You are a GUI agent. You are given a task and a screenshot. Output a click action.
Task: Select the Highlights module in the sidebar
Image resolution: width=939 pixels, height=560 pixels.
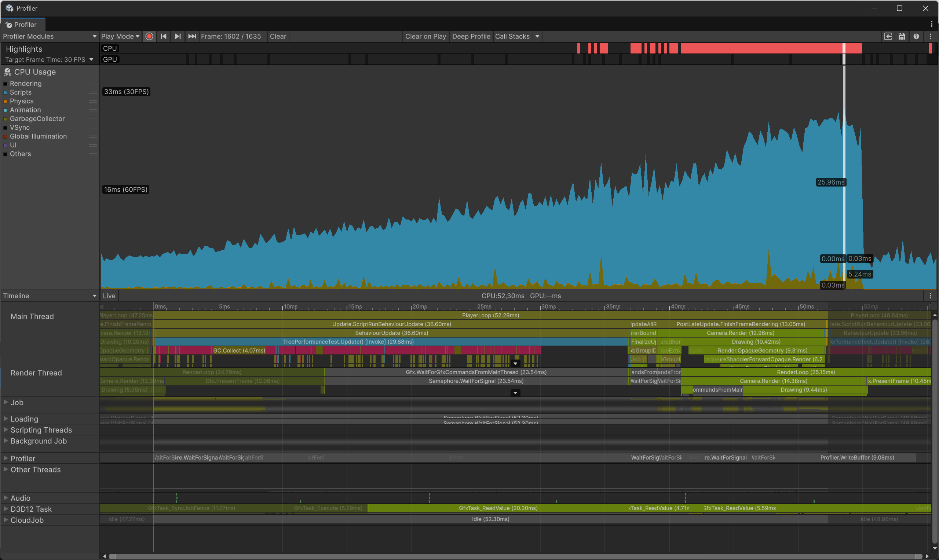pos(24,49)
